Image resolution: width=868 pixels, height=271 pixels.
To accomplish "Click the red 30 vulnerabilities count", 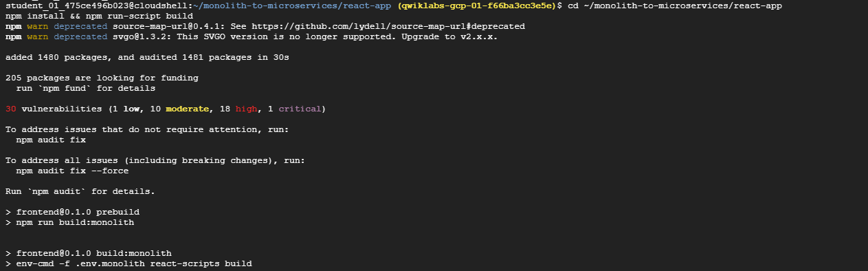I will click(10, 109).
